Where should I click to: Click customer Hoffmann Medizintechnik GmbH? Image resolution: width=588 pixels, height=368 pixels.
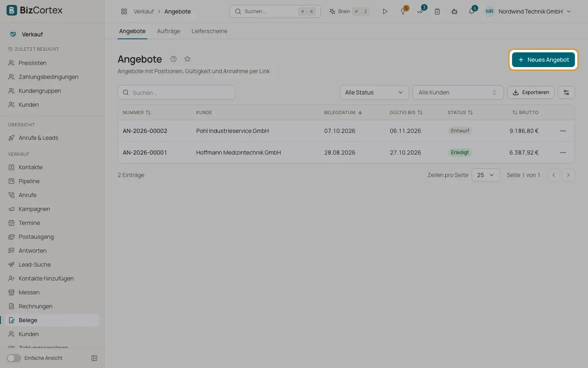tap(238, 153)
